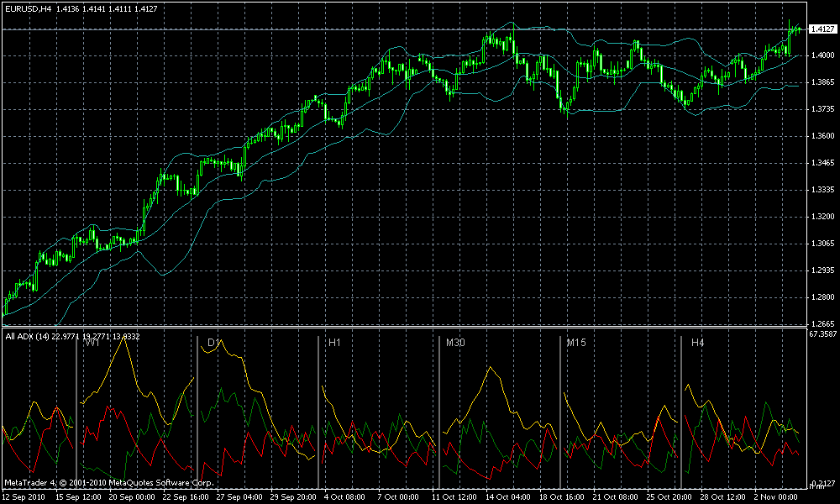The width and height of the screenshot is (840, 504).
Task: Select the W1 timeframe label in ADX panel
Action: 92,342
